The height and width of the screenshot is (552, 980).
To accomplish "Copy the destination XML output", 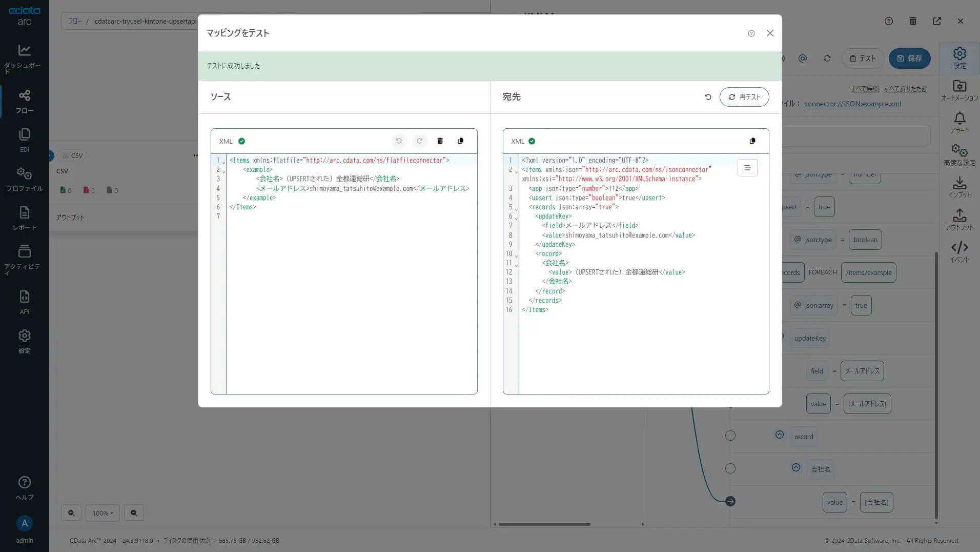I will (752, 141).
